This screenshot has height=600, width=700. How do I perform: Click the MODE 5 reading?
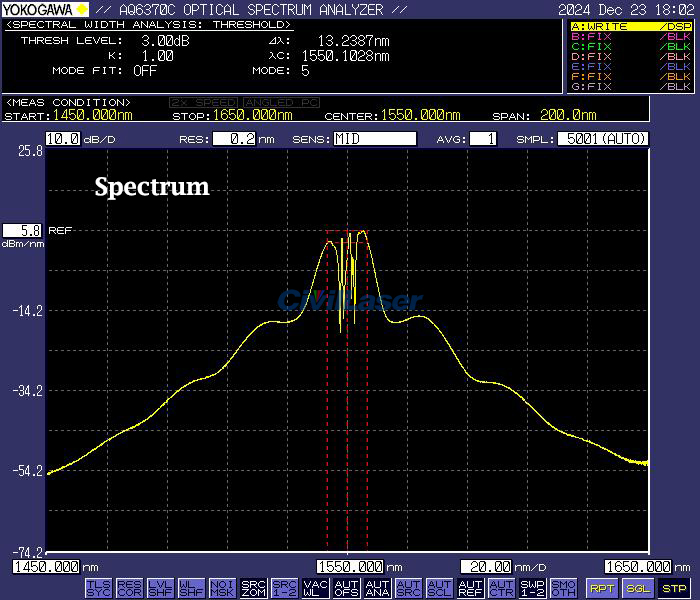[305, 71]
